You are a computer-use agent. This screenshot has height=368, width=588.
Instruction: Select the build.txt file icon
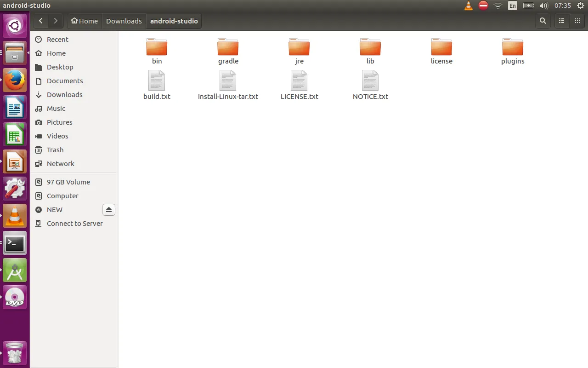(x=157, y=80)
